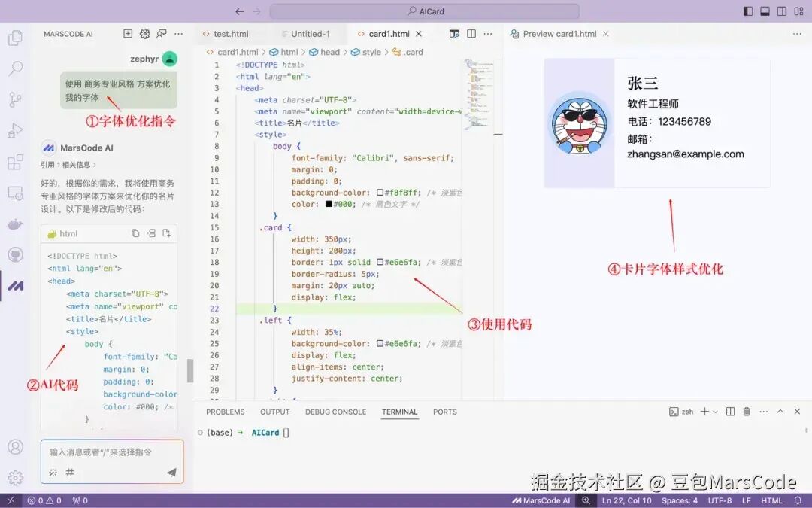Image resolution: width=812 pixels, height=508 pixels.
Task: Switch to the PROBLEMS panel tab
Action: click(226, 412)
